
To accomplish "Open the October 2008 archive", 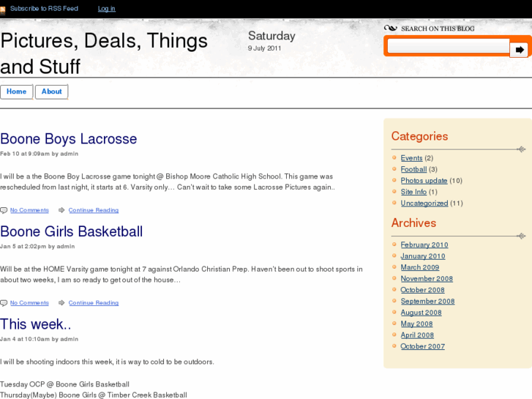I will click(x=423, y=290).
